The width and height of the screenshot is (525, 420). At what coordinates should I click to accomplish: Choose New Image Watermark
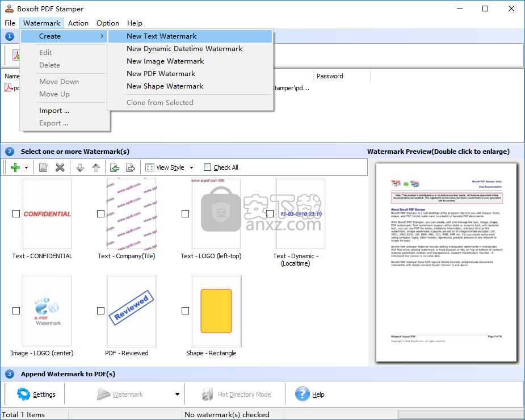click(x=190, y=61)
